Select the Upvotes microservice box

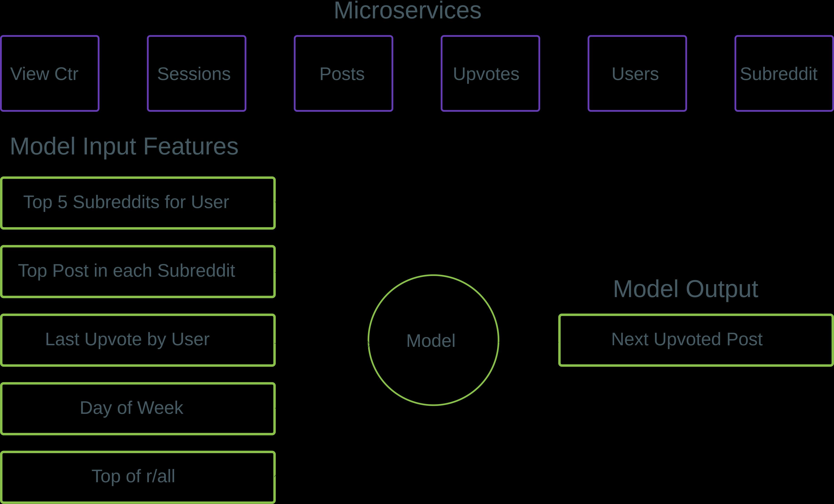[490, 73]
